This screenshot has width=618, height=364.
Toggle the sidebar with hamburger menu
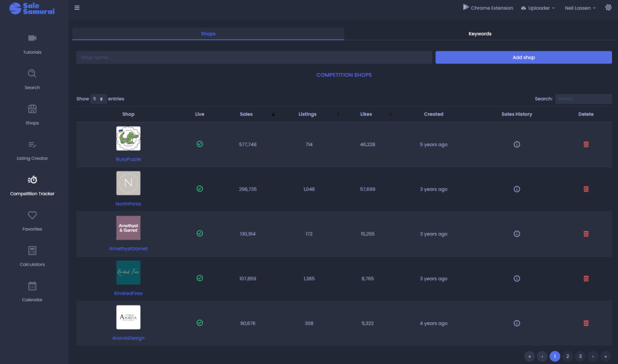[77, 8]
